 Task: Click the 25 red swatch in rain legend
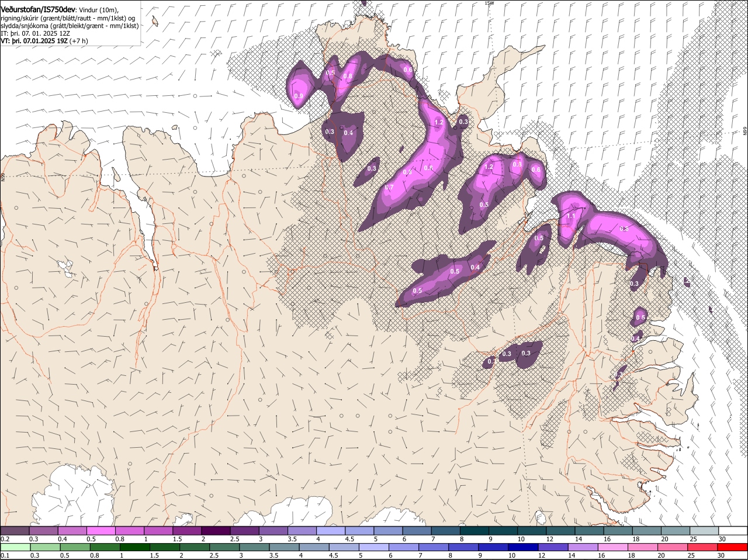(702, 547)
